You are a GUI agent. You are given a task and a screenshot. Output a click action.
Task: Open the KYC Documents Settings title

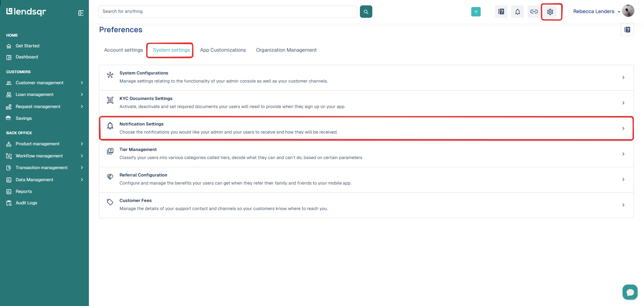coord(146,99)
